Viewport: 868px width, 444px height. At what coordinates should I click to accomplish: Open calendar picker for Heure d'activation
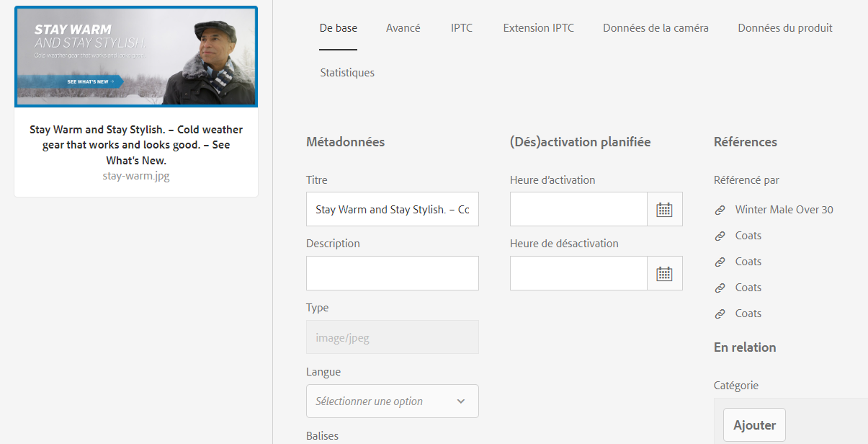coord(664,209)
